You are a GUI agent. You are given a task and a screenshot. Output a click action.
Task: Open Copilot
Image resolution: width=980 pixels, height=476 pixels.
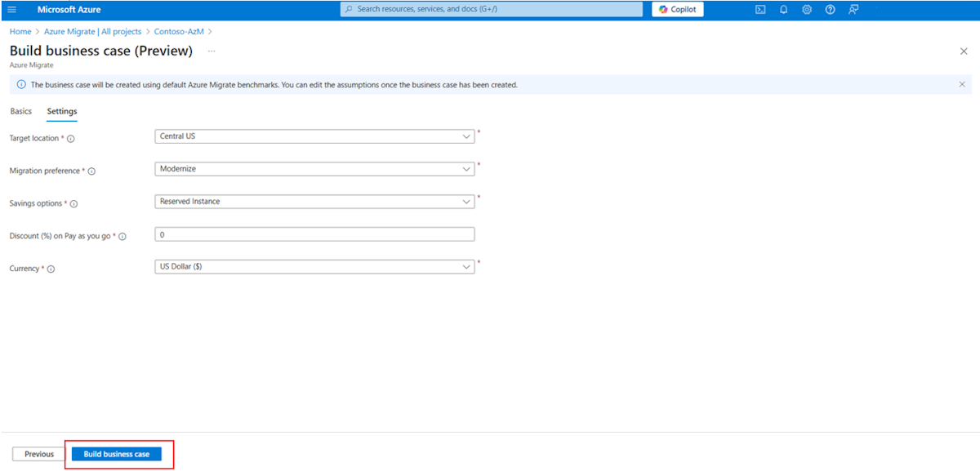click(x=677, y=9)
